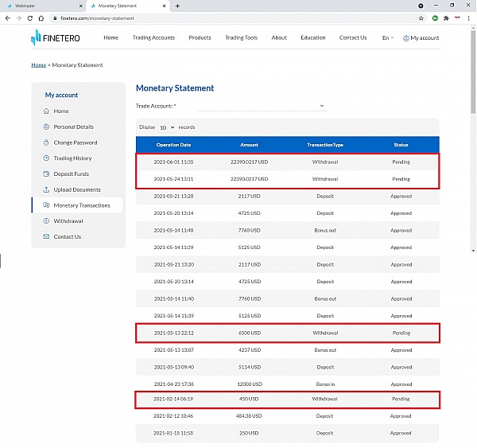Expand the Trade Account dropdown
Screen dimensions: 477x448
[x=262, y=106]
